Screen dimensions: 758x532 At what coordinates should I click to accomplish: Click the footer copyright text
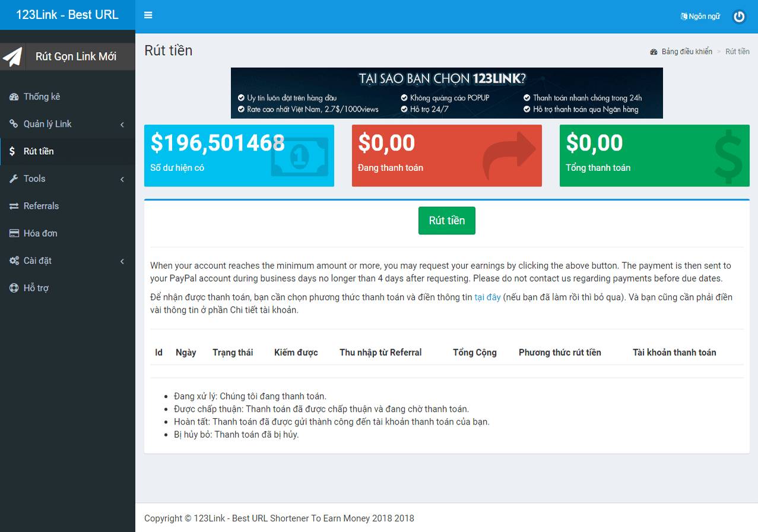click(x=279, y=518)
